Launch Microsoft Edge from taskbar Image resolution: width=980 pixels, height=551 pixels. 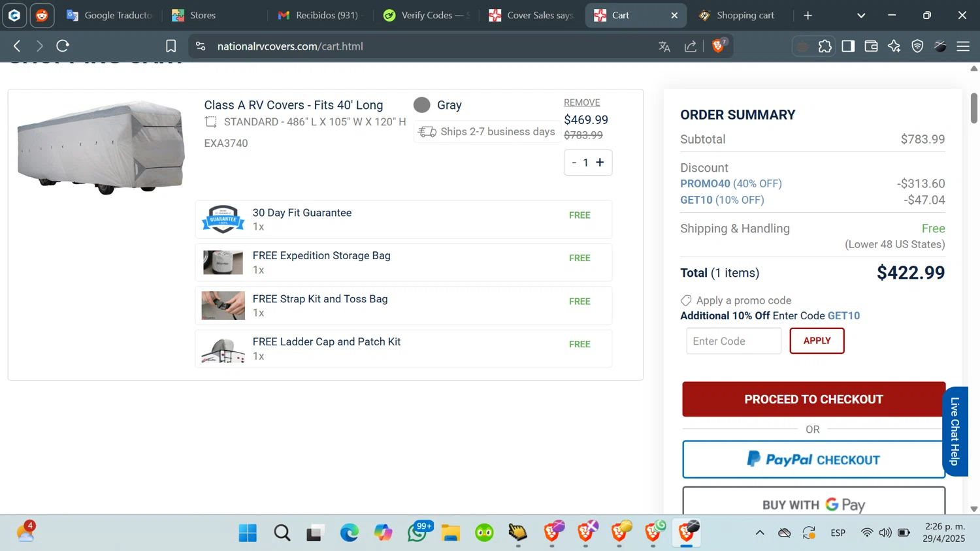coord(350,533)
